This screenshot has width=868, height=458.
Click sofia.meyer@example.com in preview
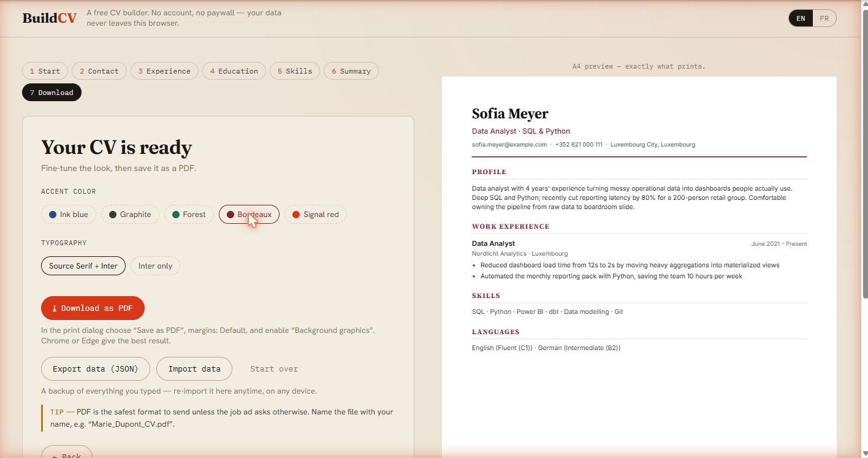pos(509,145)
